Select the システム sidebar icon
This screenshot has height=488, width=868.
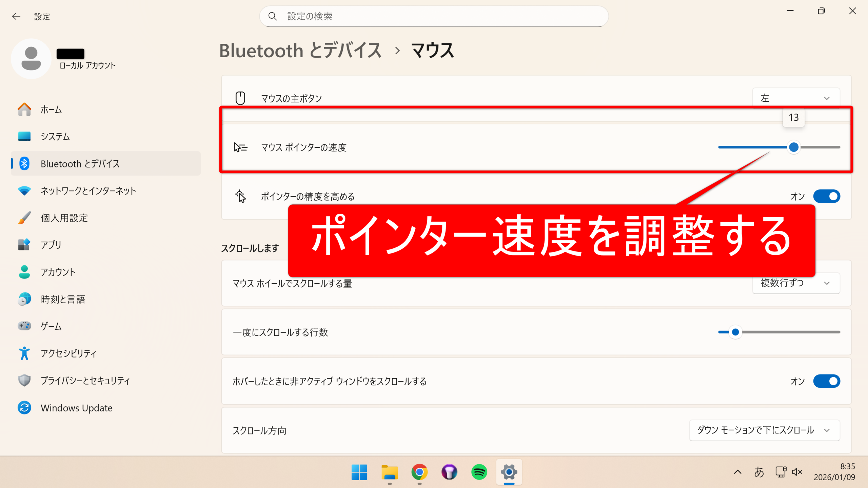click(x=24, y=136)
